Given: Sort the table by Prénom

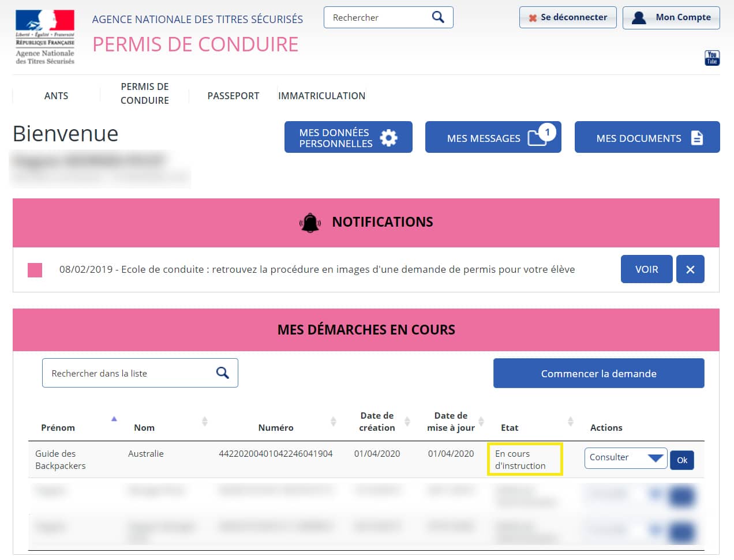Looking at the screenshot, I should point(114,419).
